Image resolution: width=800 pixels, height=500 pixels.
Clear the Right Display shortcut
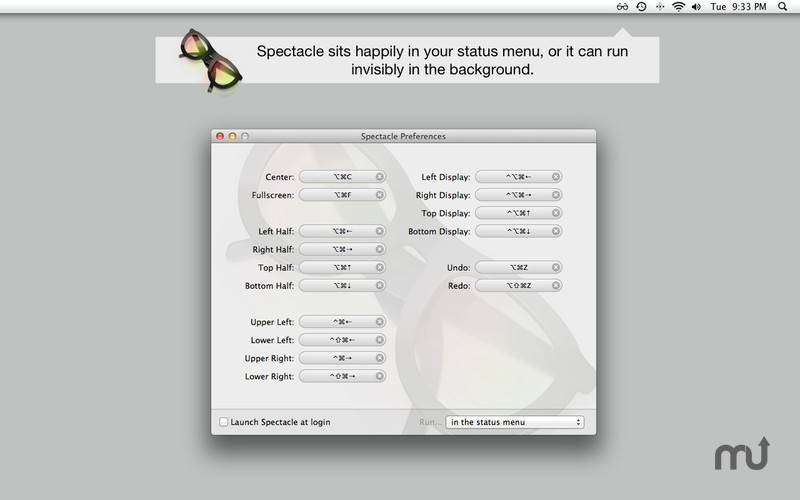556,195
